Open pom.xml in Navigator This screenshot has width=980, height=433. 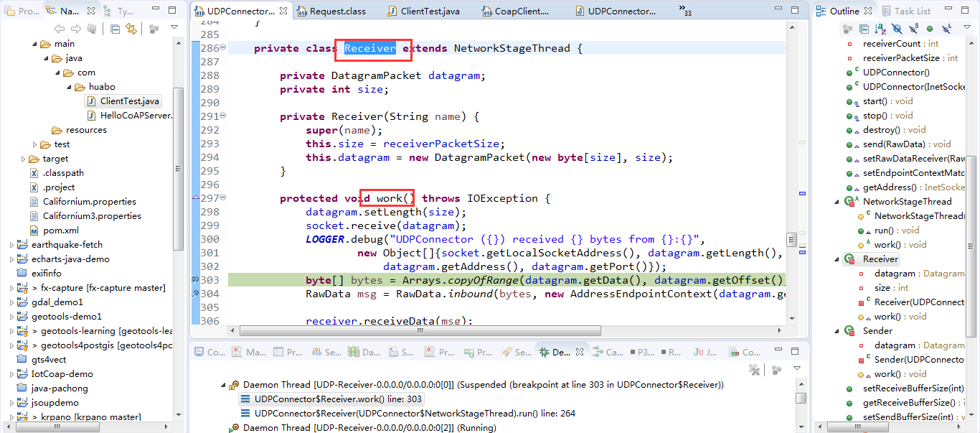(x=55, y=231)
